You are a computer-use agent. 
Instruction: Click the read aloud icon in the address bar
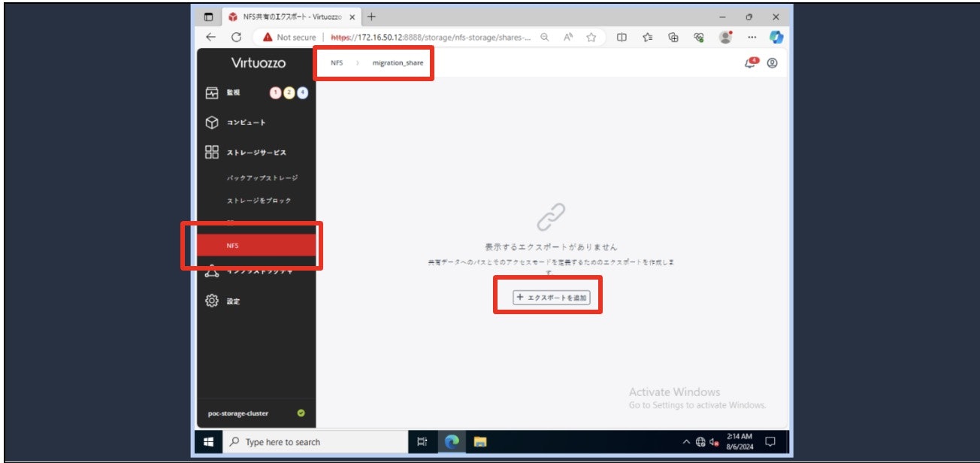[x=568, y=37]
